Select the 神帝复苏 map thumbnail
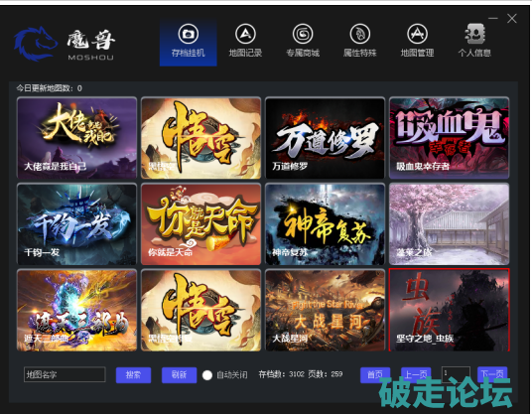Screen dimensions: 532x414 [325, 224]
